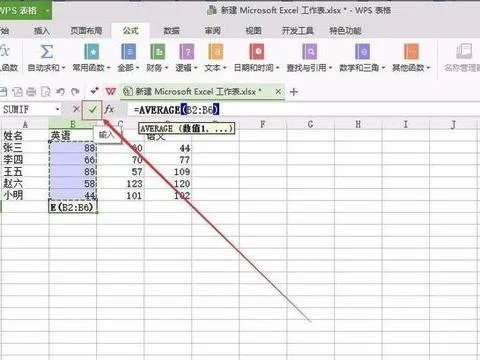Expand the 常用函数 dropdown arrow
The image size is (480, 360).
click(108, 68)
